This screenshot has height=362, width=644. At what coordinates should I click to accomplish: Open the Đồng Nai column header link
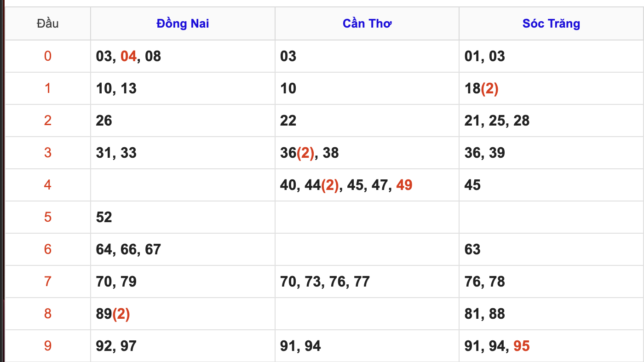coord(183,23)
